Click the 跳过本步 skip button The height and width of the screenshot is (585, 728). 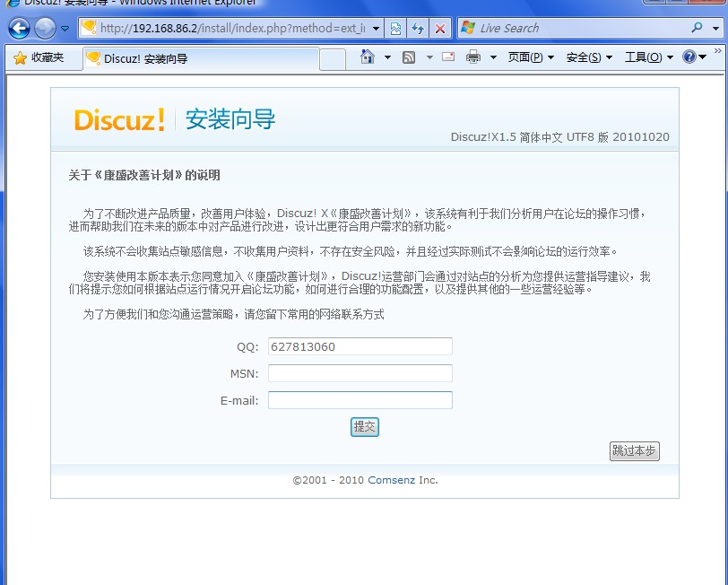[634, 450]
